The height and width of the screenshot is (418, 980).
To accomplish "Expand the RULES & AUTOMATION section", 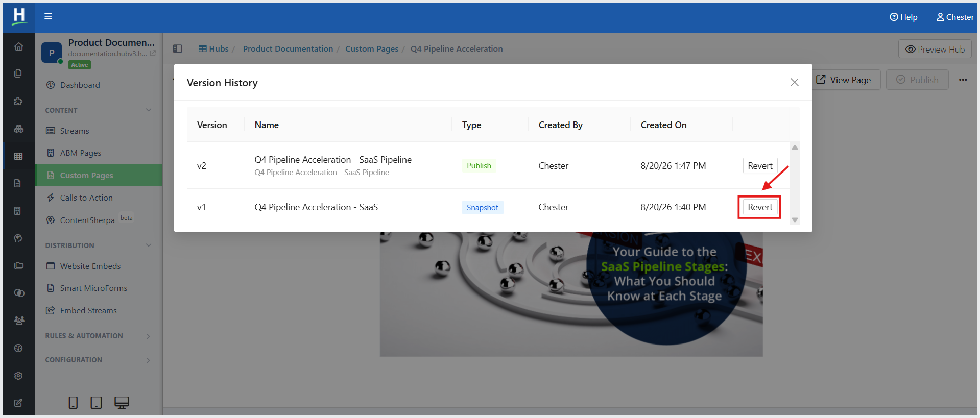I will tap(149, 336).
